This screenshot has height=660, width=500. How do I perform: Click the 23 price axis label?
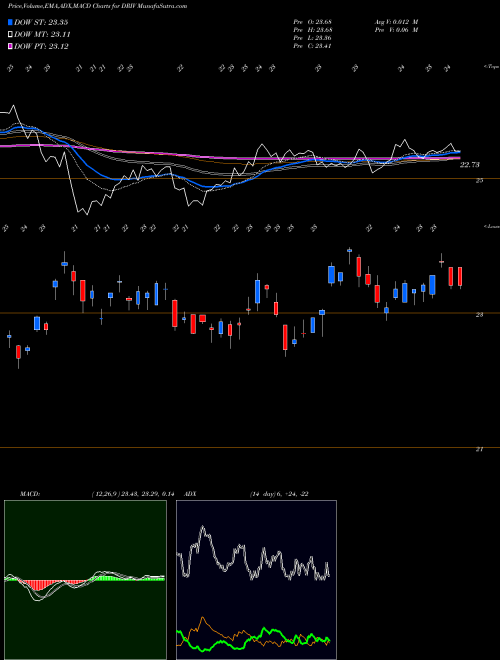point(479,314)
